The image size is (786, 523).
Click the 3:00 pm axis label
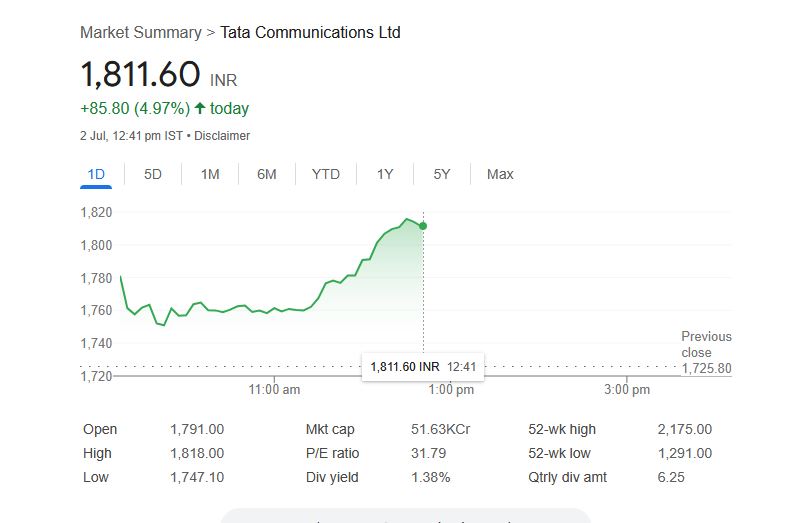pos(627,390)
